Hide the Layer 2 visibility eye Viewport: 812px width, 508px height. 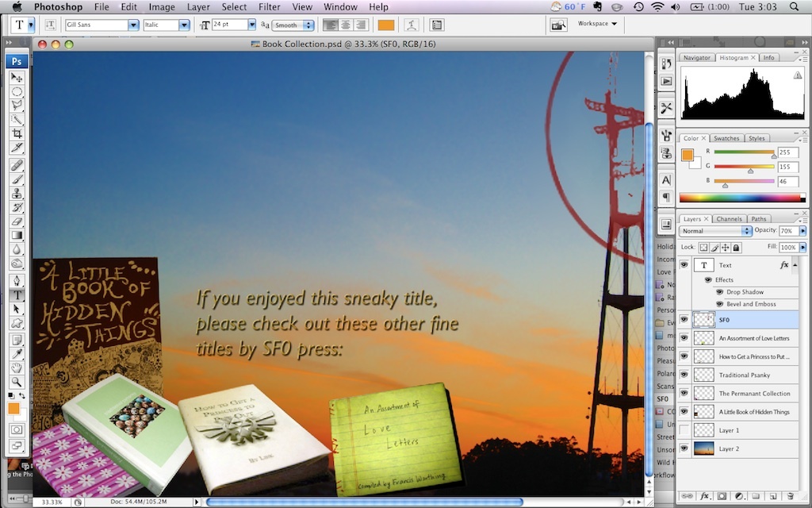[x=684, y=448]
